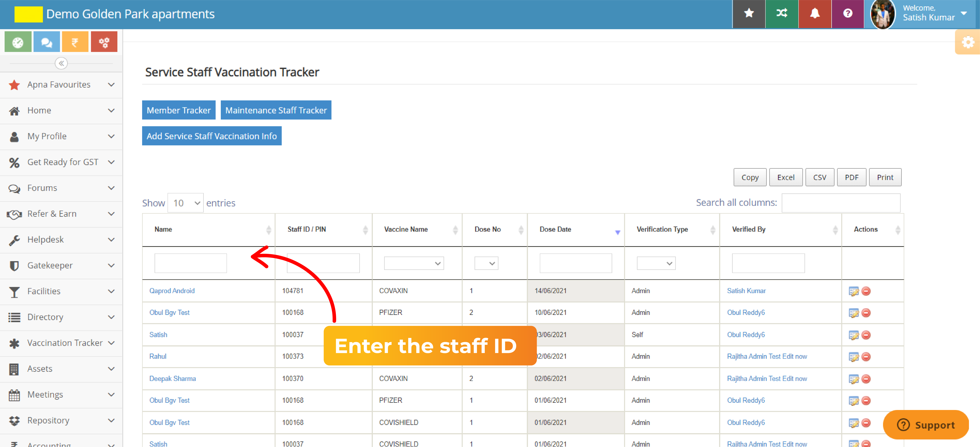Sort table by Name column
Viewport: 980px width, 447px height.
pos(208,230)
